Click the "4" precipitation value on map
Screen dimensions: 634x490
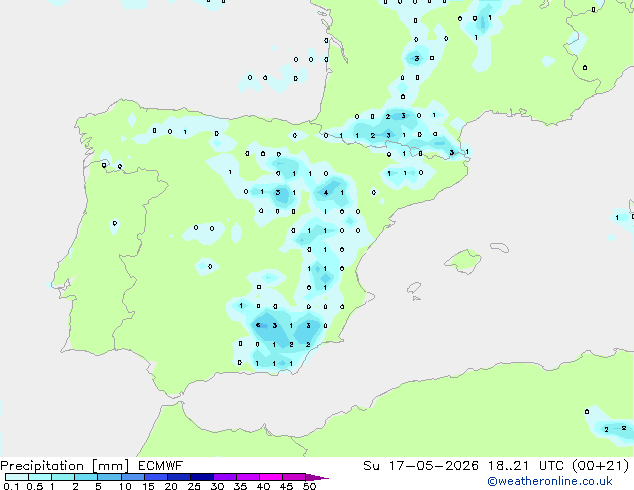coord(326,192)
